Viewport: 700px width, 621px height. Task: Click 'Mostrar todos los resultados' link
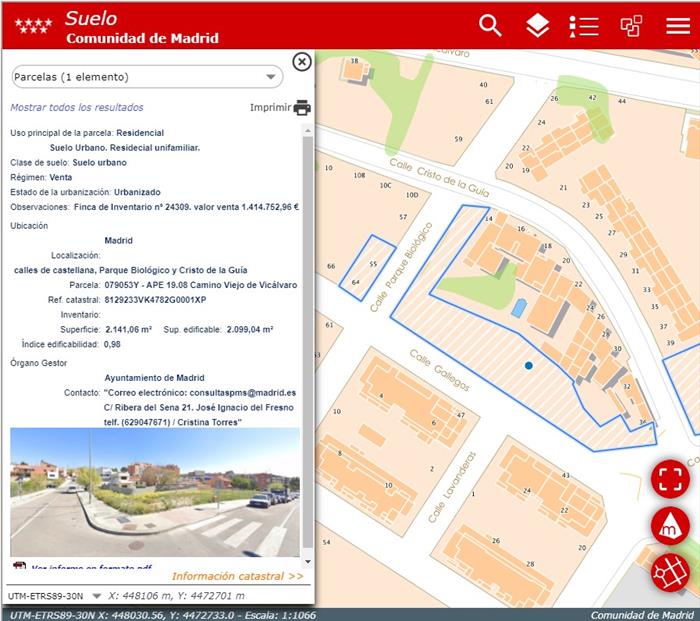pos(77,107)
